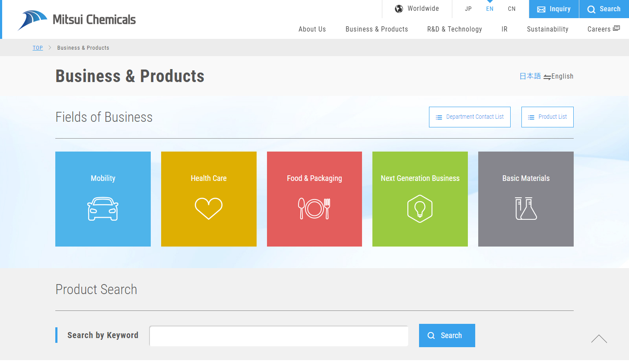629x364 pixels.
Task: Open the R&D & Technology menu
Action: (x=454, y=29)
